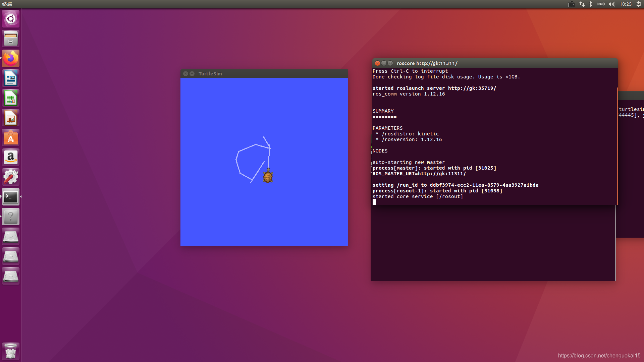Viewport: 644px width, 362px height.
Task: Click the 10:25 clock indicator
Action: click(x=625, y=4)
